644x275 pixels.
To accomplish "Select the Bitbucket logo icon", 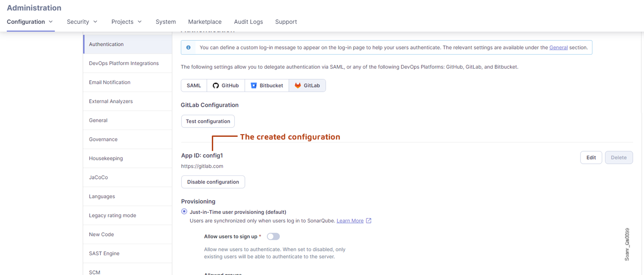I will pos(253,85).
